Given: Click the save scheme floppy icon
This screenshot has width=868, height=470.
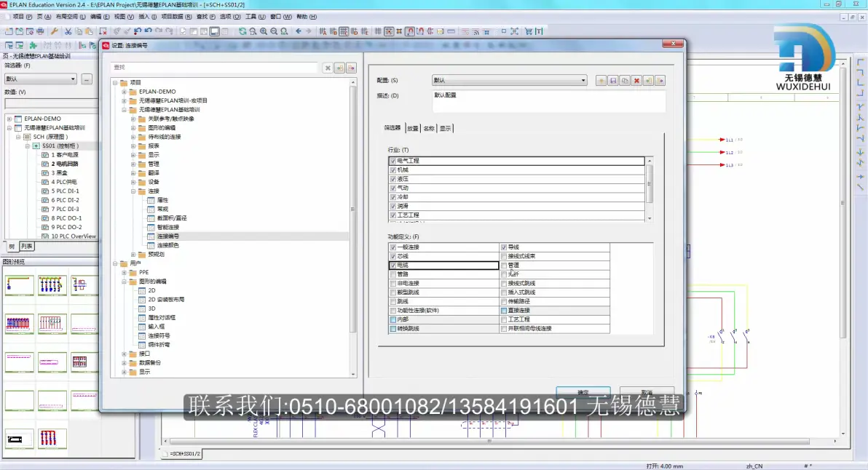Looking at the screenshot, I should pyautogui.click(x=613, y=81).
